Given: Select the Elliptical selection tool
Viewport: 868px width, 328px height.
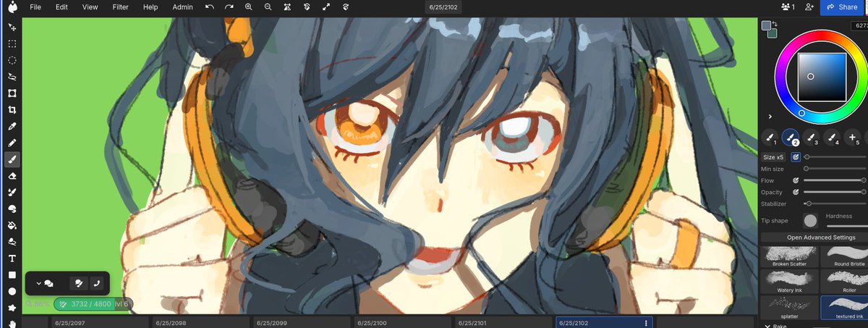Looking at the screenshot, I should (x=12, y=60).
